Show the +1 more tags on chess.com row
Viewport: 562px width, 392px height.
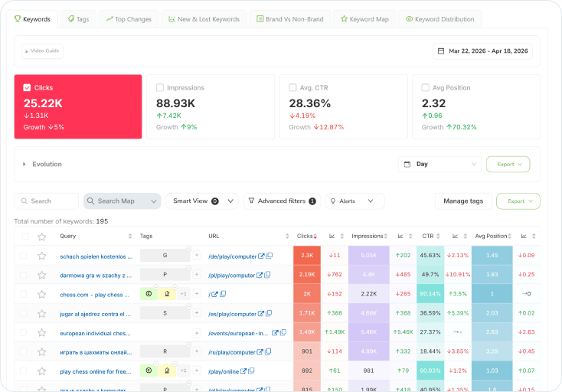184,294
